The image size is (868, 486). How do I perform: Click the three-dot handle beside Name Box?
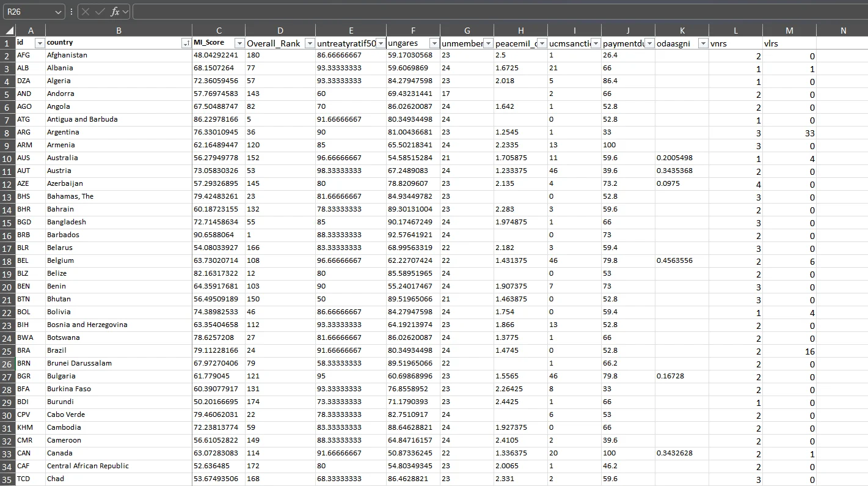[71, 12]
